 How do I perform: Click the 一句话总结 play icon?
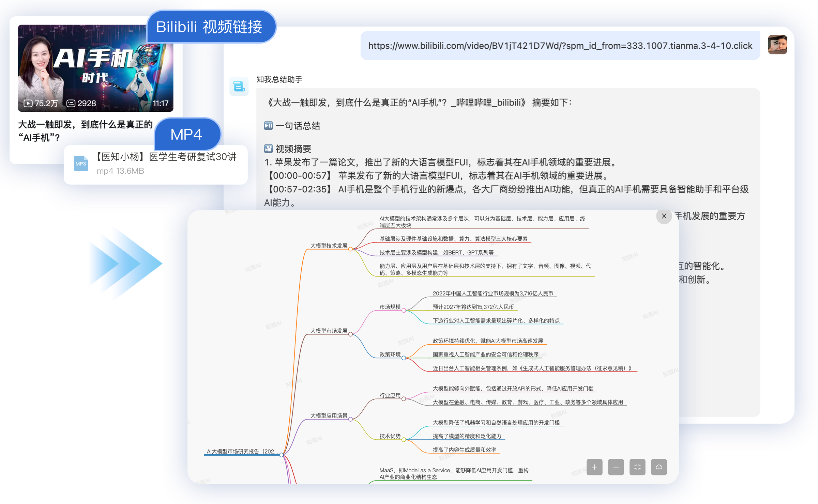coord(268,126)
